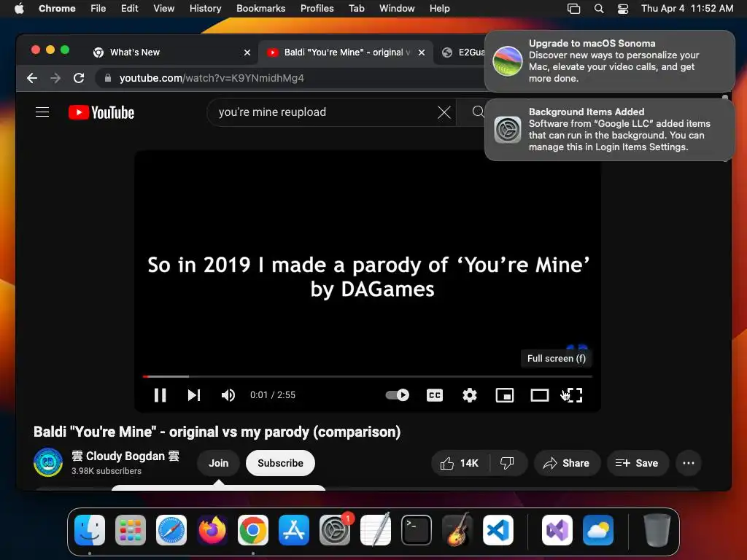
Task: Open Terminal from the Dock
Action: tap(417, 530)
